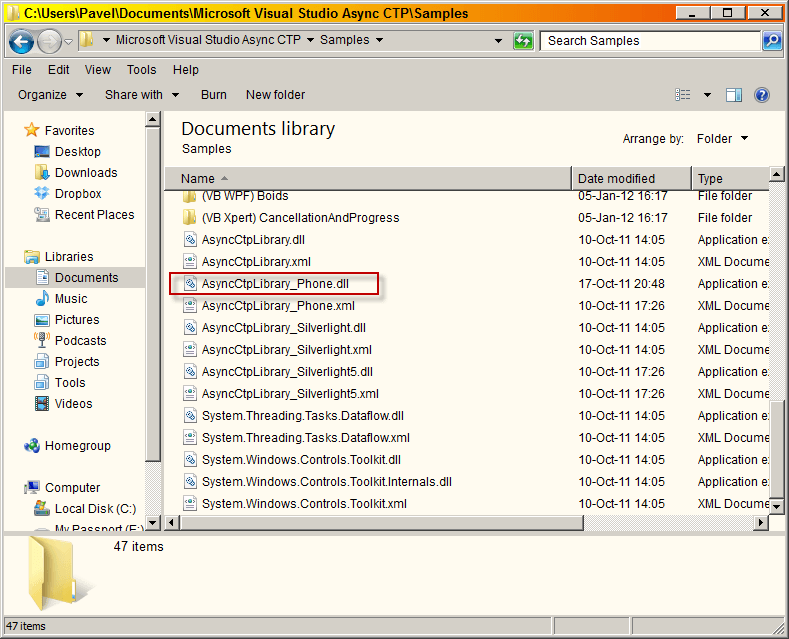789x639 pixels.
Task: Click the Homegroup icon
Action: point(32,445)
